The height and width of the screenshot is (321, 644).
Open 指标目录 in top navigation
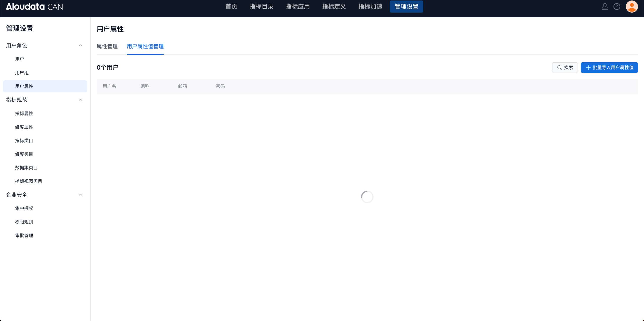261,7
